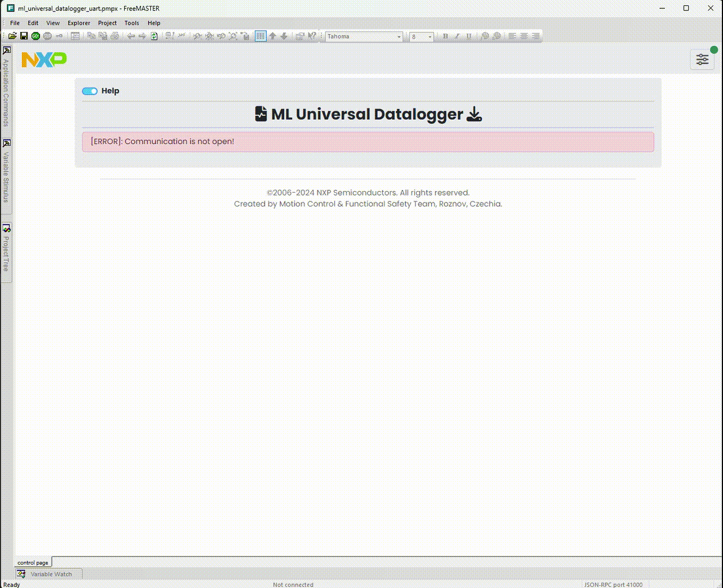This screenshot has height=588, width=723.
Task: Open the settings sliders icon next to the green dot
Action: tap(702, 59)
